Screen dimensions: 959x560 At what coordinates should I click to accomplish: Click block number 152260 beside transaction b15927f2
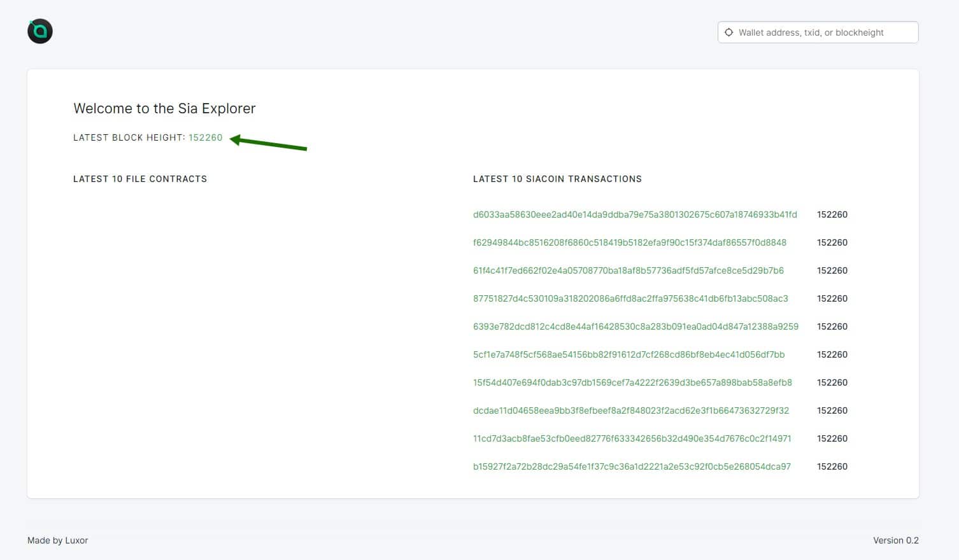click(832, 466)
